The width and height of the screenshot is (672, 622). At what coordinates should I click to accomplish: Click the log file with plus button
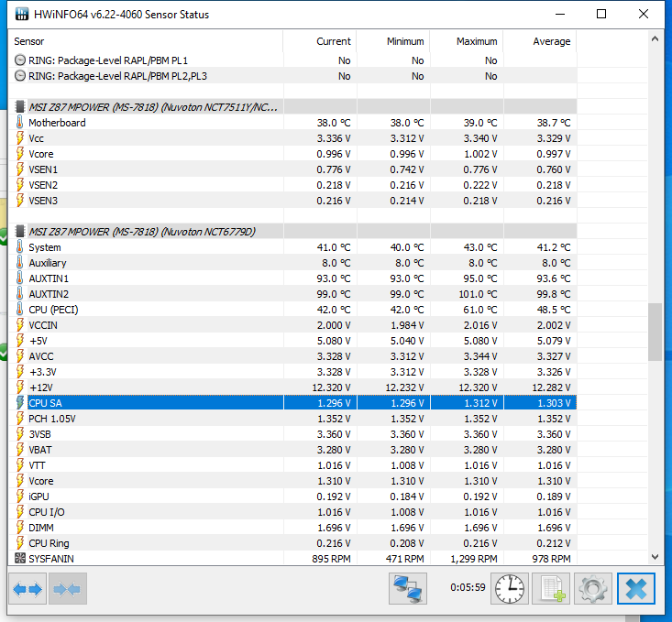tap(551, 589)
